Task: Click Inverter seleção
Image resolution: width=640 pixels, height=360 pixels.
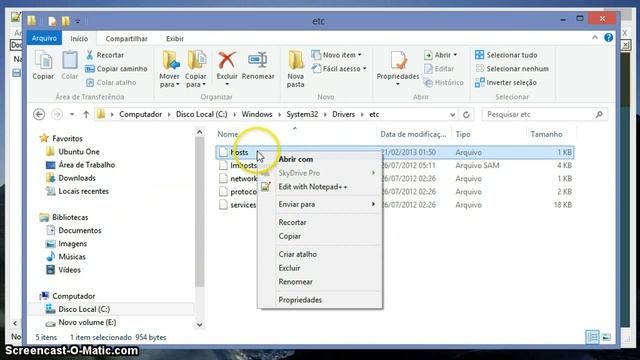Action: [x=506, y=82]
